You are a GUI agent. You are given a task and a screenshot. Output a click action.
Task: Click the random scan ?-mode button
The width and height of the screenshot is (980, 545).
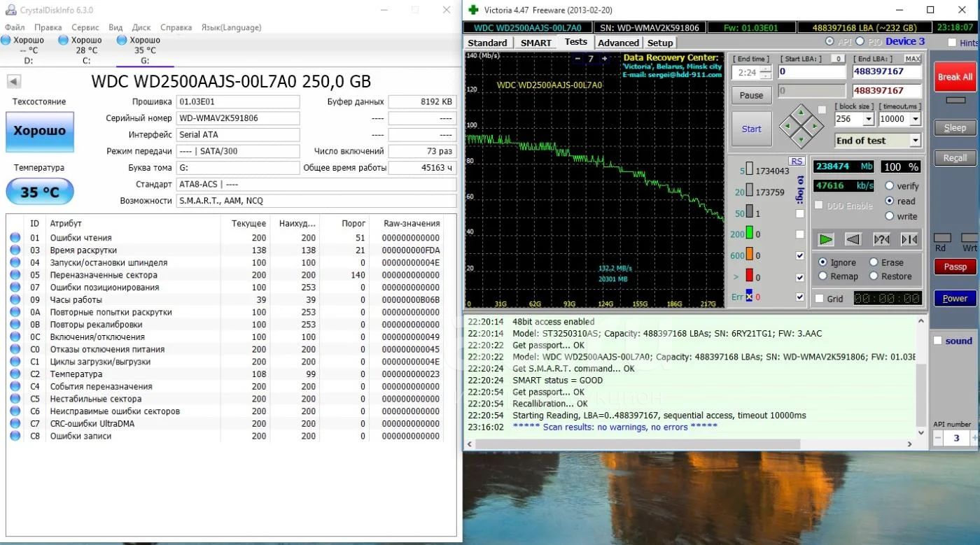[x=881, y=239]
